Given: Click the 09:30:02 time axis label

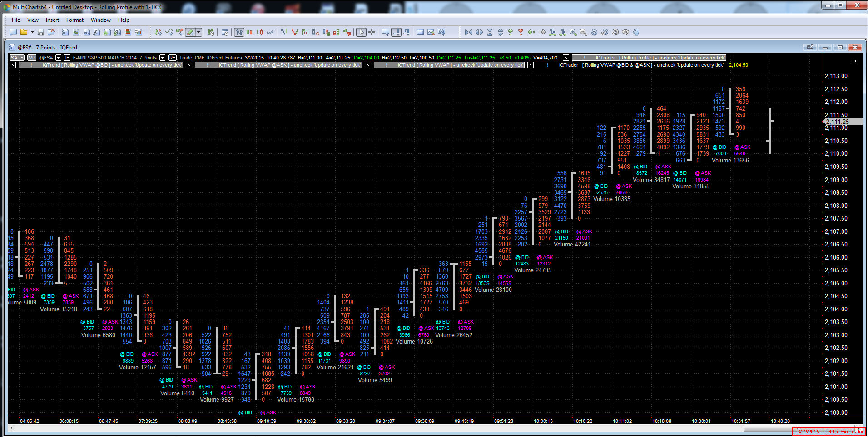Looking at the screenshot, I should click(x=306, y=421).
